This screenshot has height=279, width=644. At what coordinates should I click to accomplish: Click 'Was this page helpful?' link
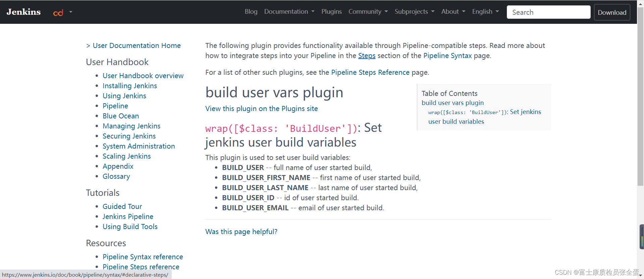[241, 232]
